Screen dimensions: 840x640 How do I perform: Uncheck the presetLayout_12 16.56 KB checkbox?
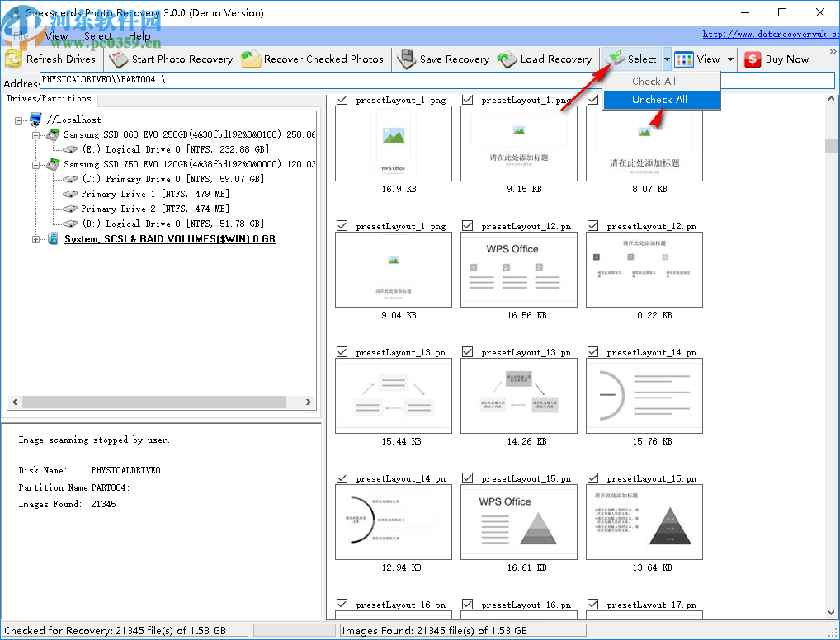pyautogui.click(x=467, y=226)
